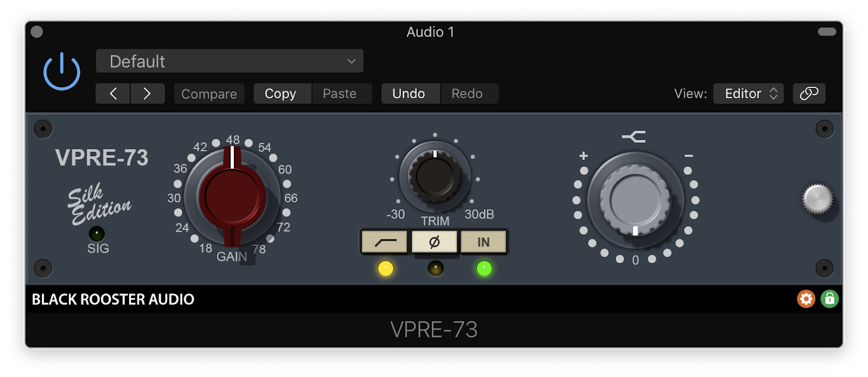Copy the current plugin settings
Image resolution: width=868 pixels, height=377 pixels.
(x=280, y=93)
